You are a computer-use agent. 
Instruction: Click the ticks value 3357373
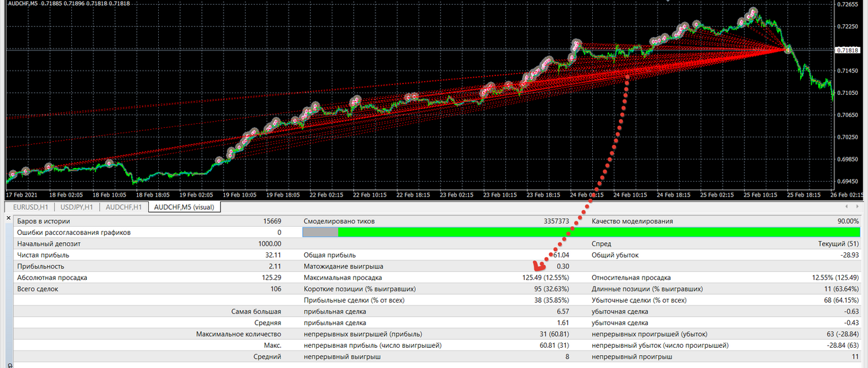tap(556, 221)
